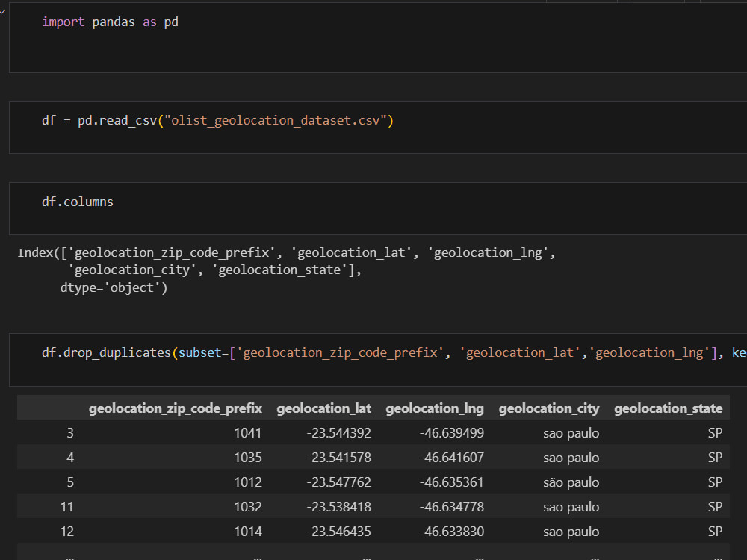The height and width of the screenshot is (560, 747).
Task: Click latitude value -23.547762
Action: point(338,482)
